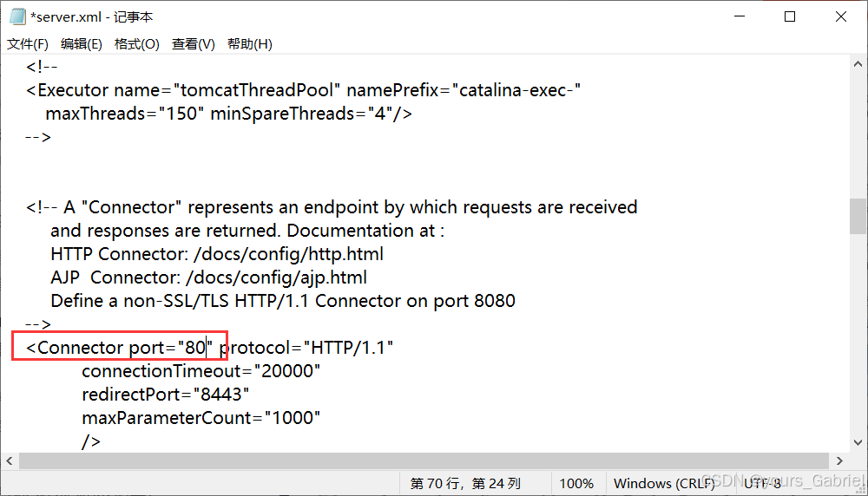Click the vertical scrollbar down arrow
Viewport: 868px width, 496px height.
858,441
